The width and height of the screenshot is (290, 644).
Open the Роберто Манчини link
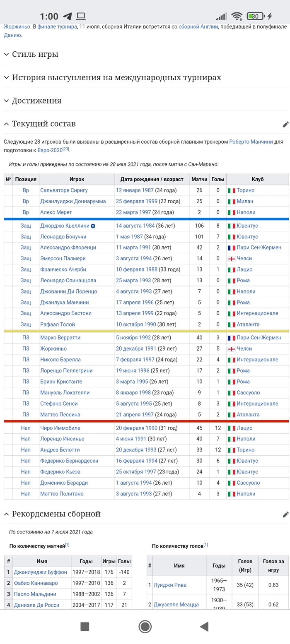coord(251,142)
